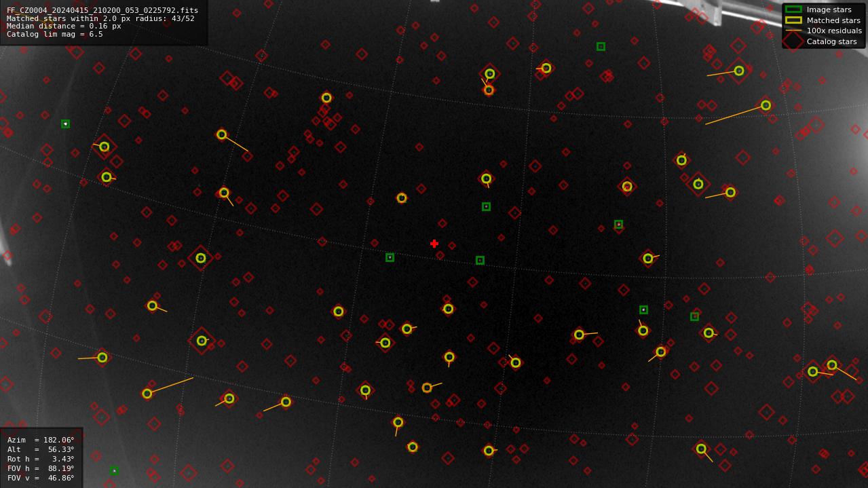Select the "Matched stars" legend label
The width and height of the screenshot is (868, 488).
click(833, 20)
